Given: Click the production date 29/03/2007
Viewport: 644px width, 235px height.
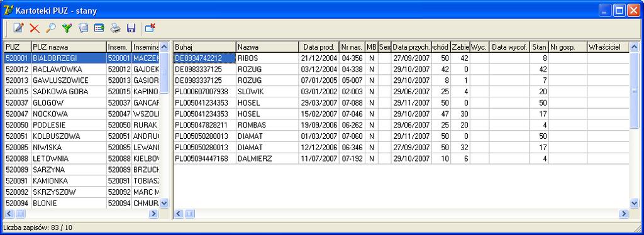Looking at the screenshot, I should point(319,103).
